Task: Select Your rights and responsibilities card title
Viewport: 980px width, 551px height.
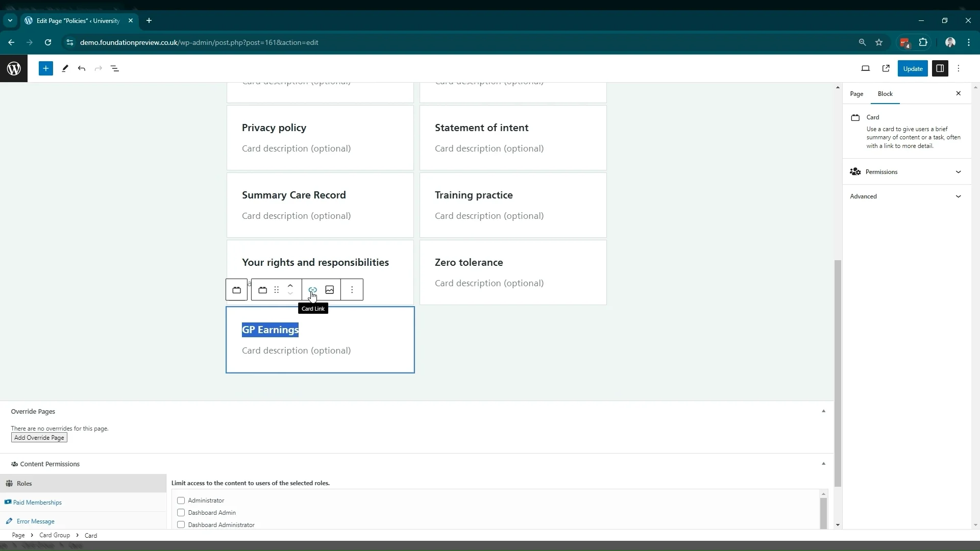Action: [x=315, y=262]
